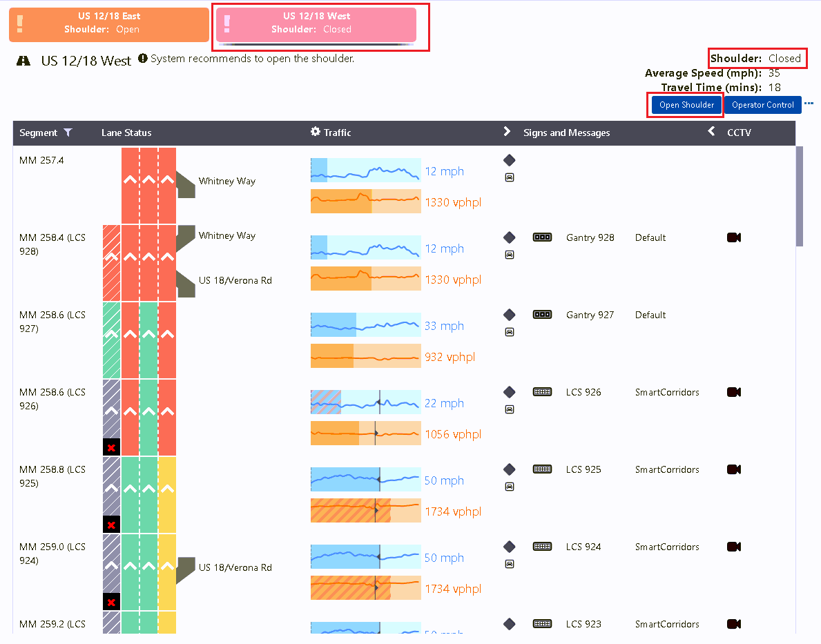Click diamond marker icon for LCS 925 row
This screenshot has height=644, width=821.
point(509,469)
